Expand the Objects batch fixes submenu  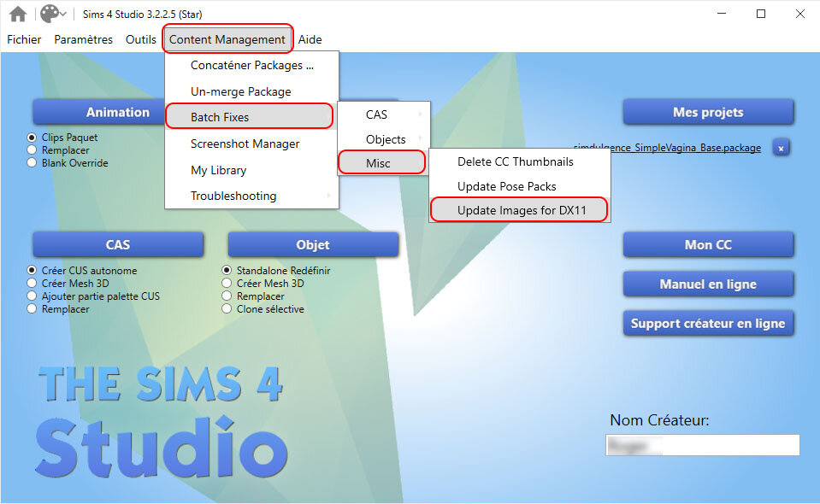coord(383,139)
